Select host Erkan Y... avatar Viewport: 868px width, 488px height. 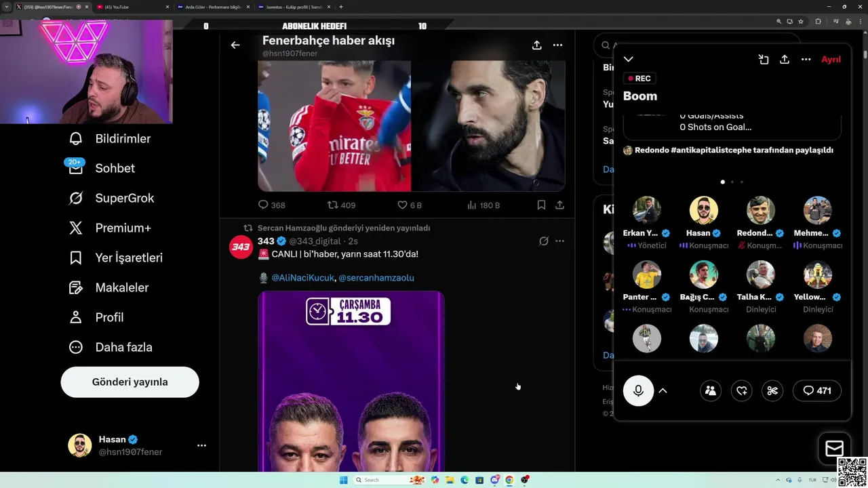point(647,210)
